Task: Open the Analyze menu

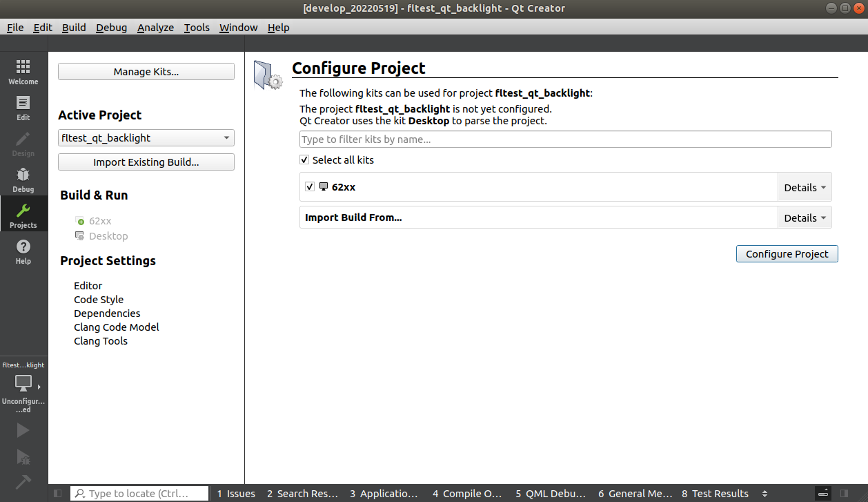Action: 155,28
